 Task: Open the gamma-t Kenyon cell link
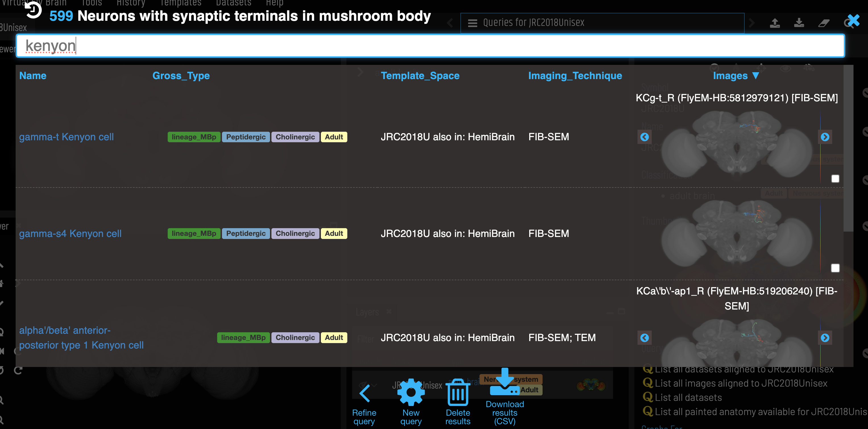(67, 137)
